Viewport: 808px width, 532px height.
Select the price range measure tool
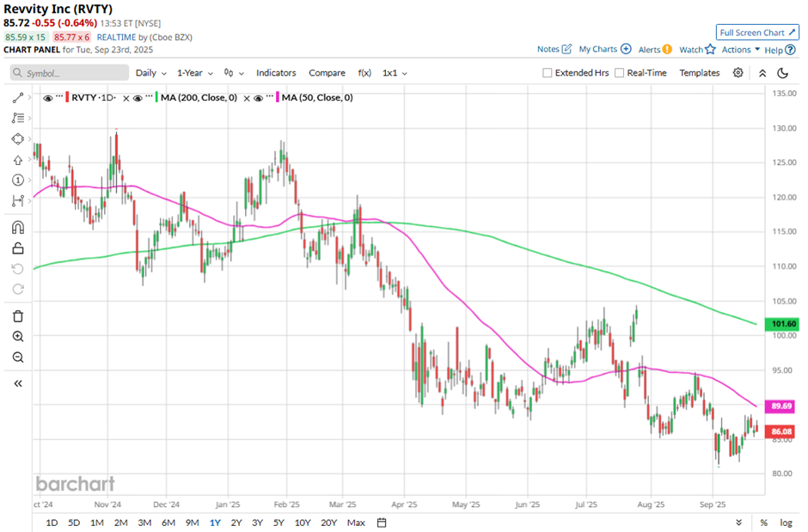(18, 200)
